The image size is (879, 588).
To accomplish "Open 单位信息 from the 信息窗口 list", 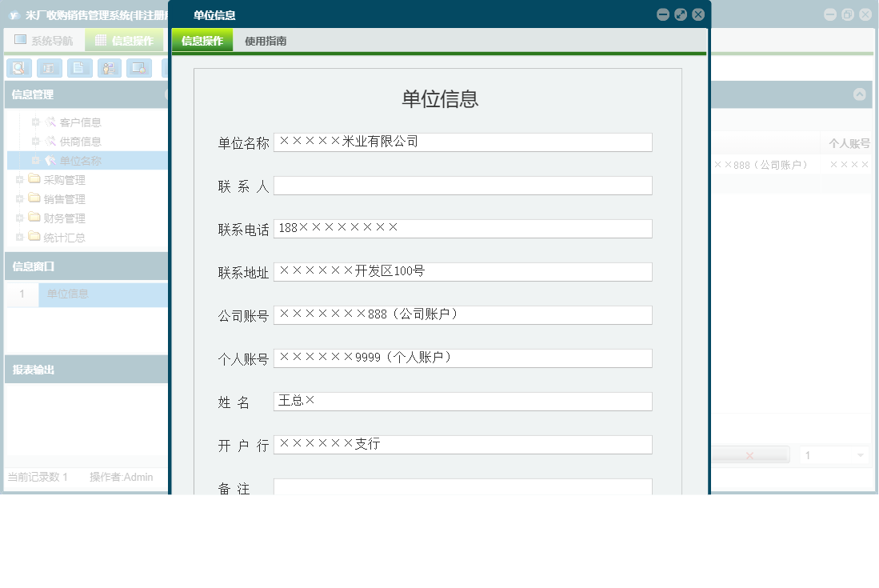I will pyautogui.click(x=66, y=294).
